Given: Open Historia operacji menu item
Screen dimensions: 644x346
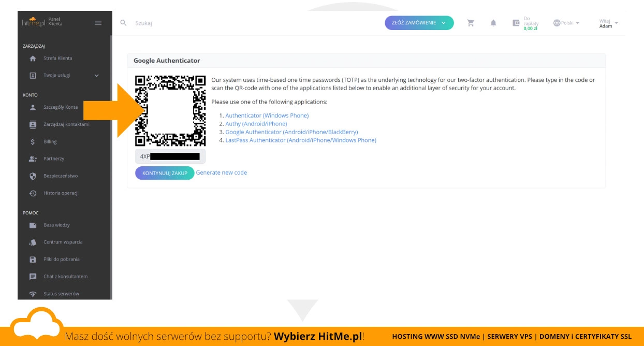Looking at the screenshot, I should pyautogui.click(x=61, y=193).
